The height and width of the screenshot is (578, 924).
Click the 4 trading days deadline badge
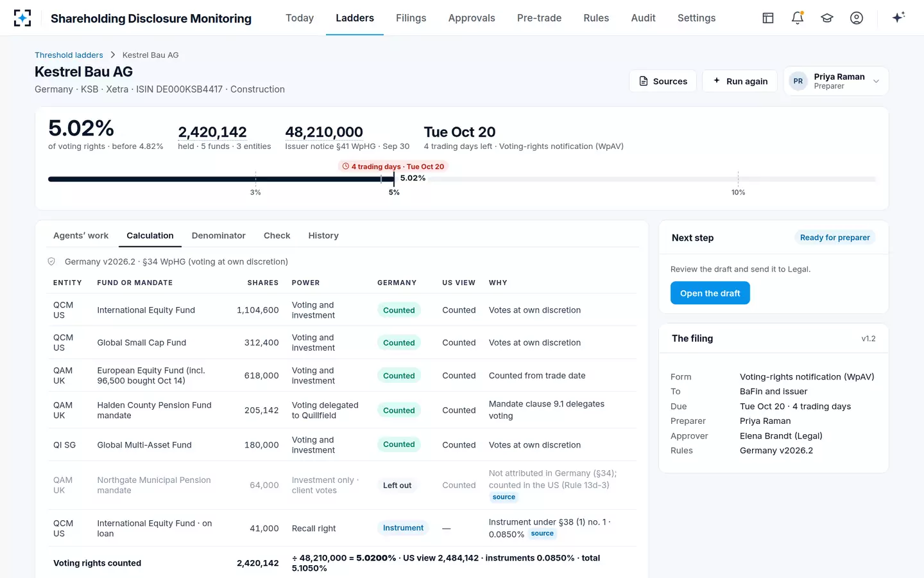393,166
